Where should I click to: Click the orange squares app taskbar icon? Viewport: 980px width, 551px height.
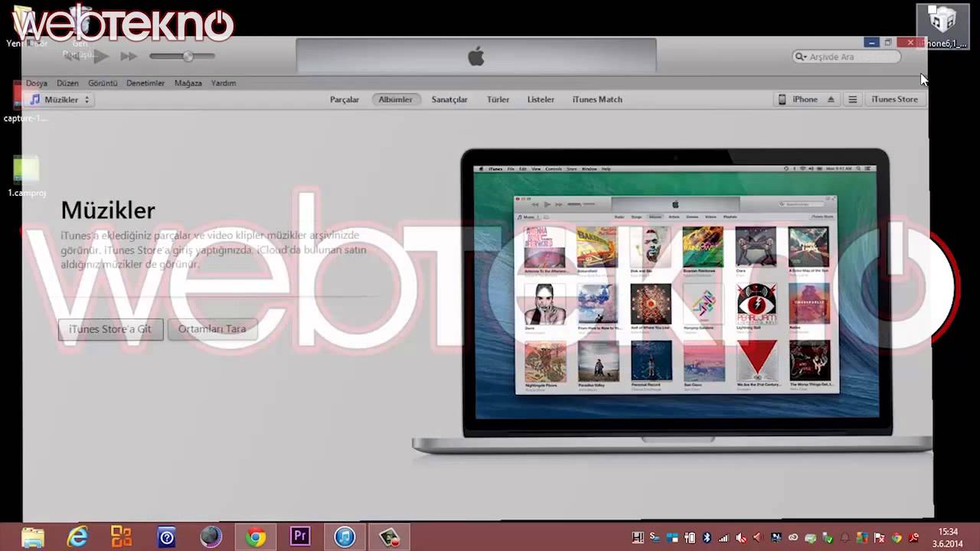[x=122, y=537]
